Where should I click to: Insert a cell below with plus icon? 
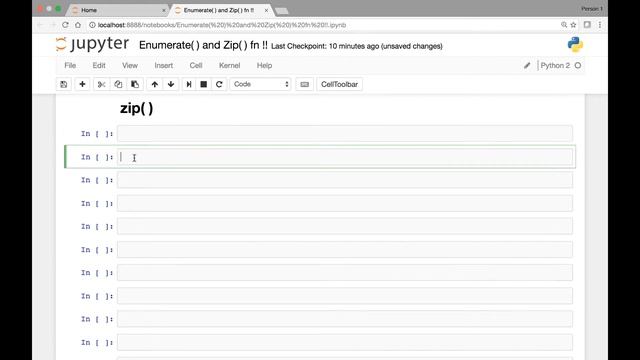click(82, 84)
